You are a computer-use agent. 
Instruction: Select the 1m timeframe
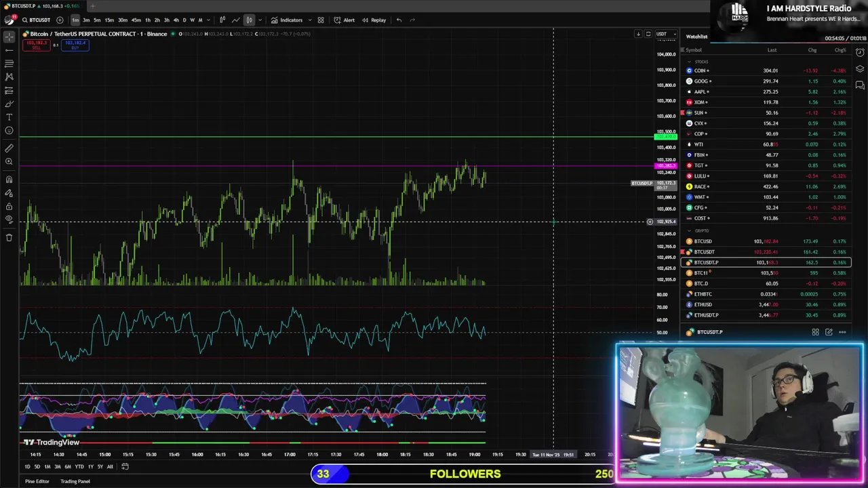click(75, 20)
